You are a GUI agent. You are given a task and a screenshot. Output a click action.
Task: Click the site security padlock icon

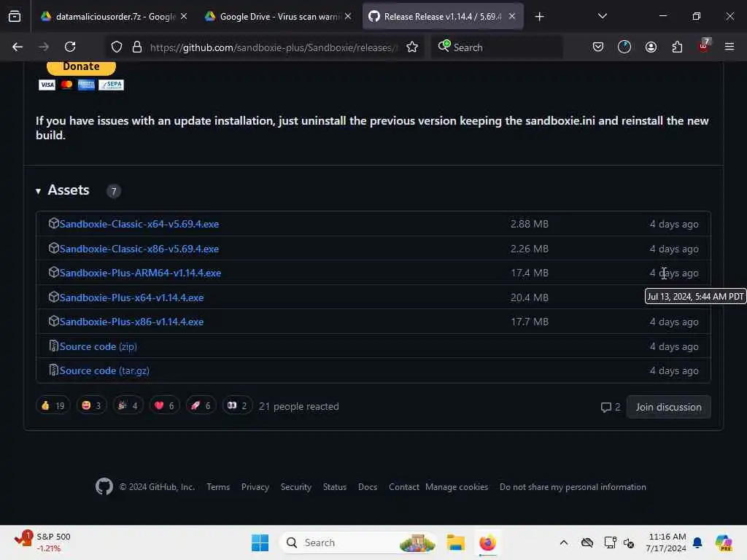137,47
